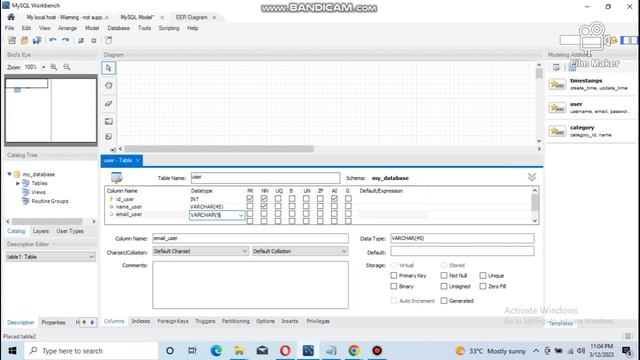Switch to the User Types tab
The image size is (640, 360).
[70, 231]
